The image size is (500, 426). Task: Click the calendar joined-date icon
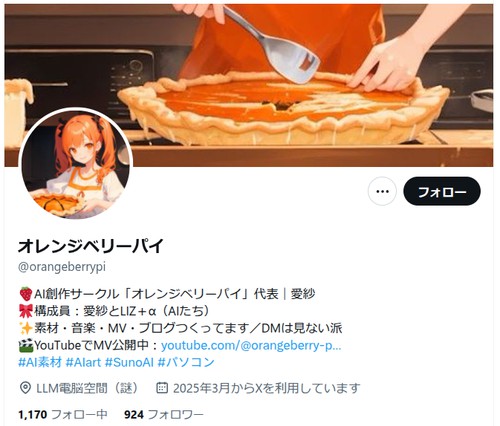(x=162, y=388)
